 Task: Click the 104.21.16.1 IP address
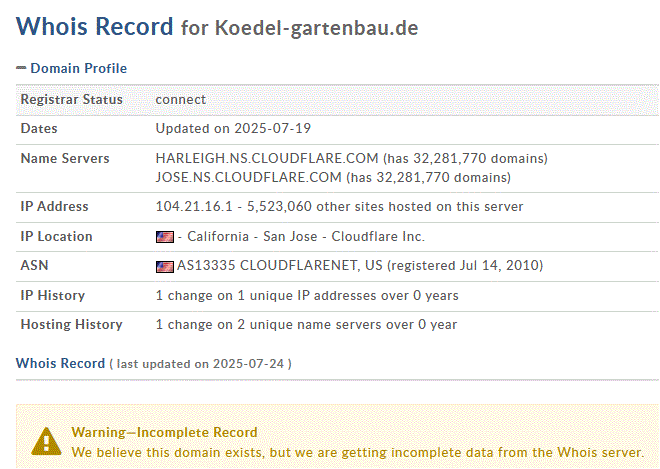click(189, 207)
